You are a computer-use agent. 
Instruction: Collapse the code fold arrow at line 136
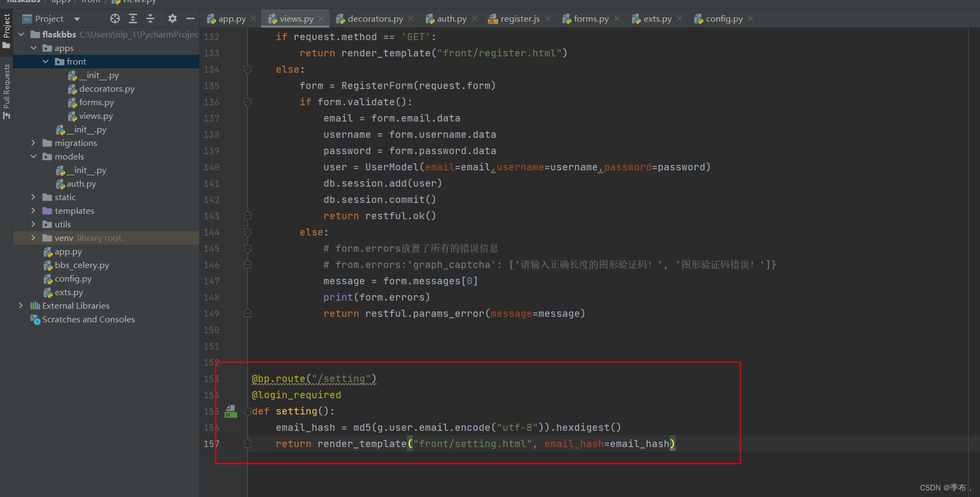pyautogui.click(x=248, y=102)
